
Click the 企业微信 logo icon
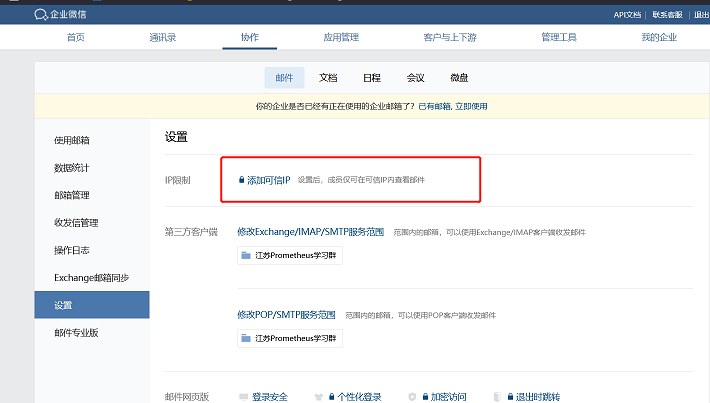pyautogui.click(x=40, y=14)
